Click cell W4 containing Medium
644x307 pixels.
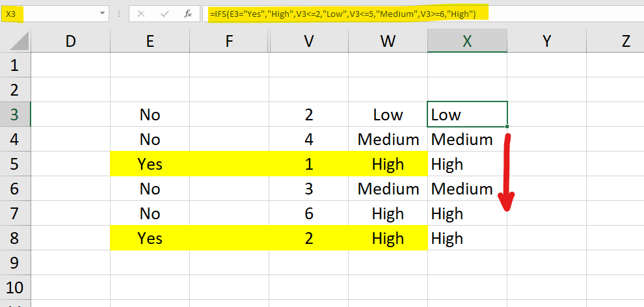pyautogui.click(x=388, y=140)
